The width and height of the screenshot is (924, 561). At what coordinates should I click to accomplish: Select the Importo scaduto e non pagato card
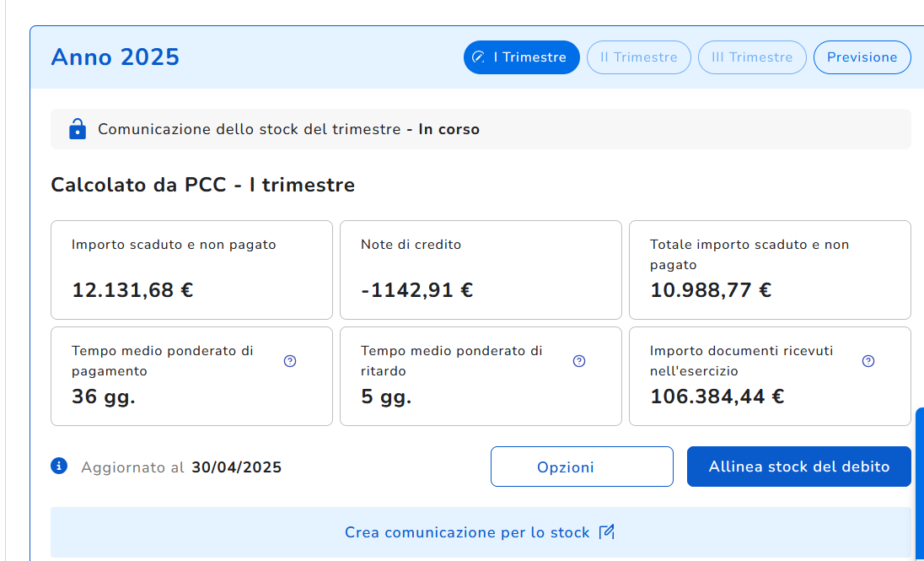pos(191,270)
